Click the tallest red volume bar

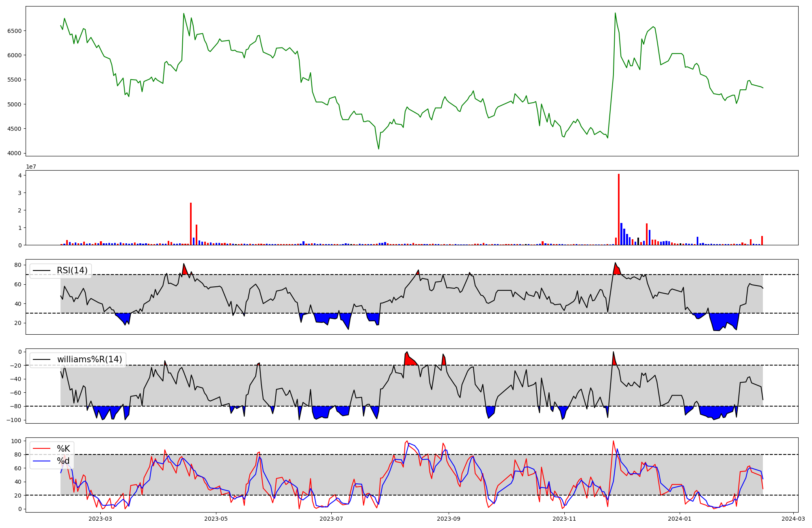tap(619, 209)
